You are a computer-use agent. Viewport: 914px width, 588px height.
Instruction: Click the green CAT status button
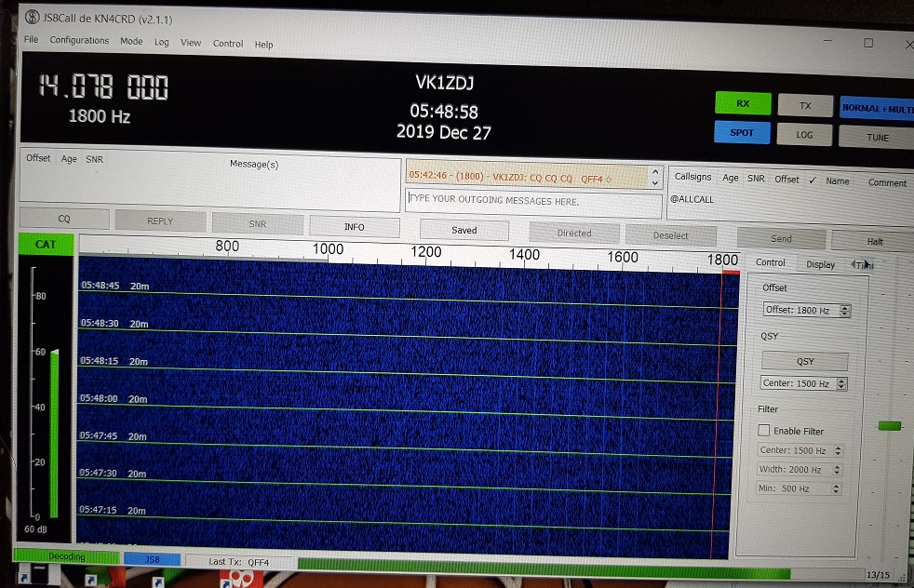pos(46,244)
